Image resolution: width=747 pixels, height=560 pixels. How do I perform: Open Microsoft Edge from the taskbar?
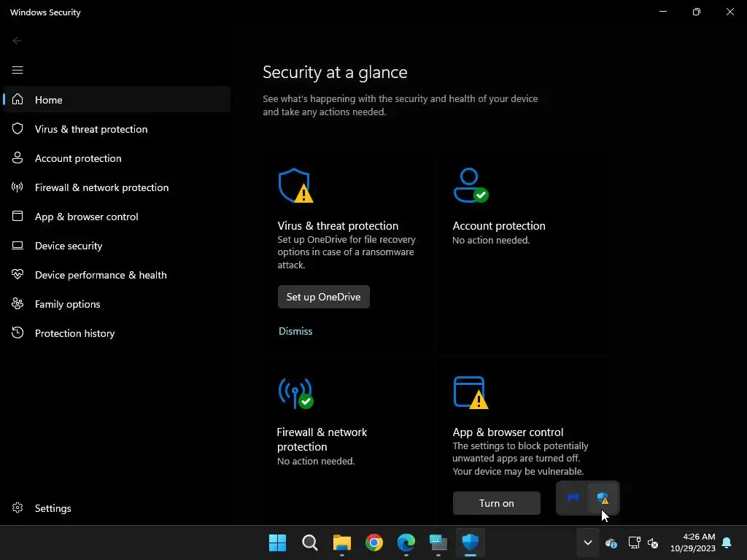click(x=406, y=542)
